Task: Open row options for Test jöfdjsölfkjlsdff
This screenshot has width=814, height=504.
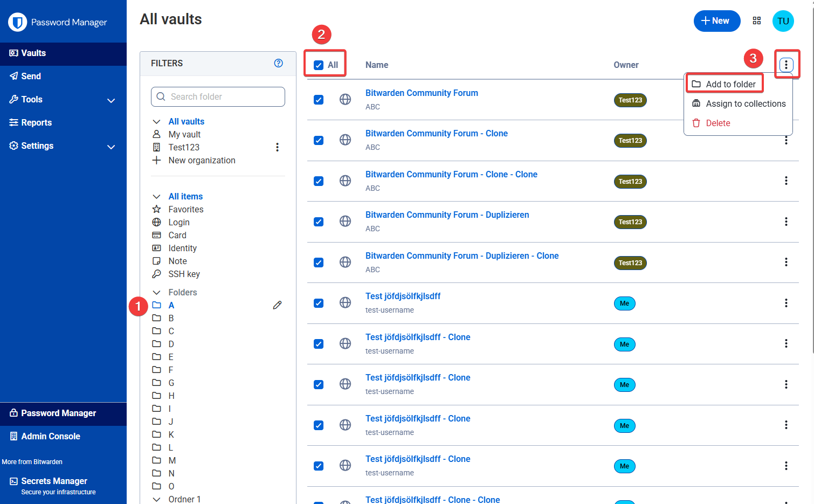Action: tap(786, 303)
